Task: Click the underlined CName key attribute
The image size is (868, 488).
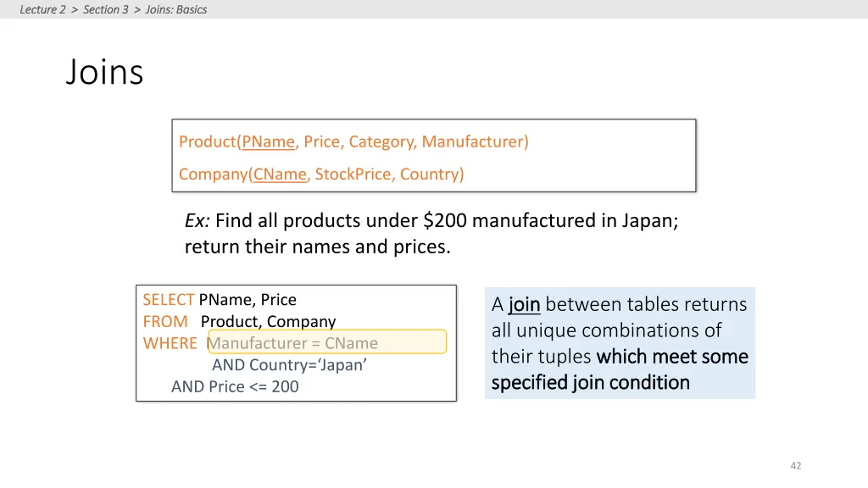Action: [x=280, y=175]
